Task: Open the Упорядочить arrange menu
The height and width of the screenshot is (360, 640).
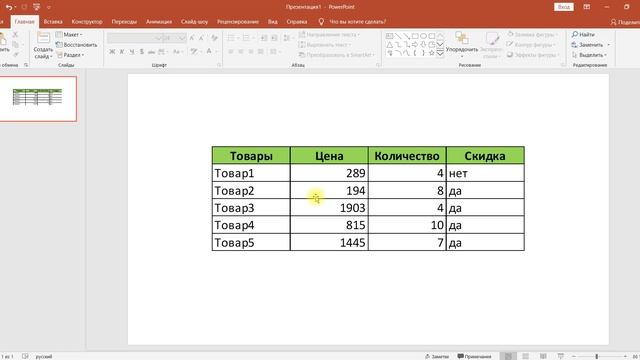Action: click(x=462, y=44)
